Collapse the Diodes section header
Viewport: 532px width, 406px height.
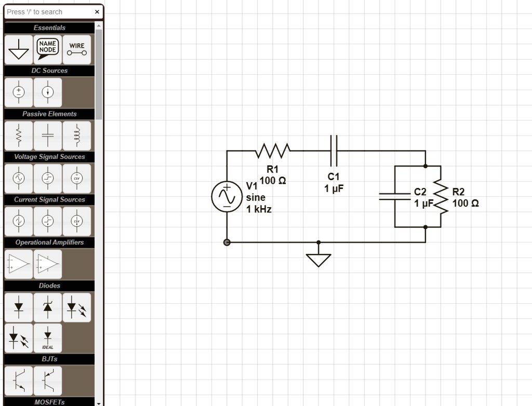point(49,286)
